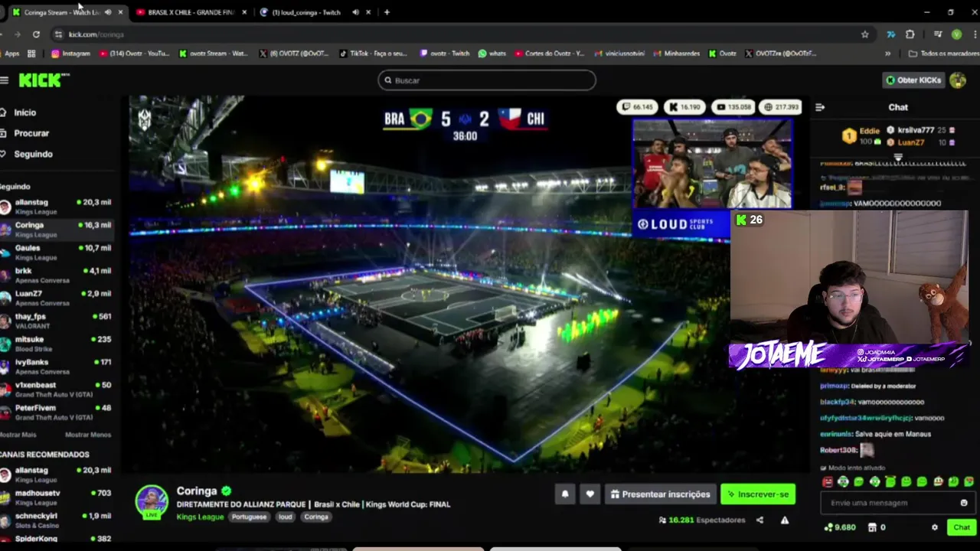
Task: Open the whats bookmark
Action: (492, 54)
